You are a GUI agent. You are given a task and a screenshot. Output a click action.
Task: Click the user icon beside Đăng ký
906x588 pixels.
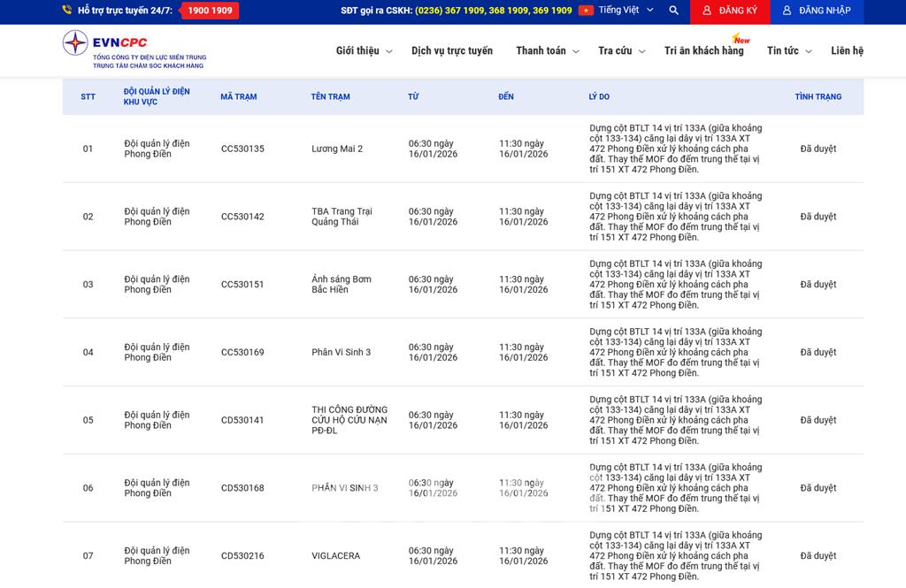pyautogui.click(x=706, y=11)
